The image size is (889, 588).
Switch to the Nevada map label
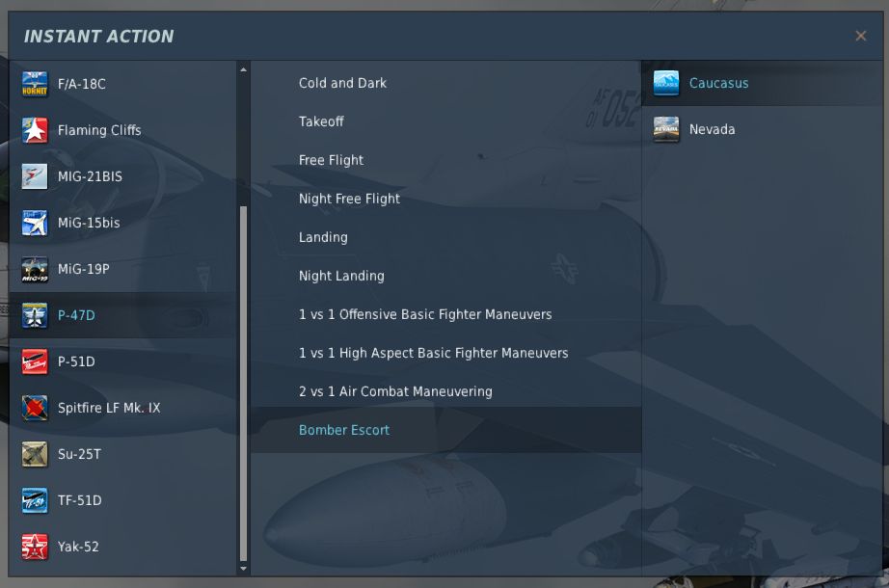(712, 129)
